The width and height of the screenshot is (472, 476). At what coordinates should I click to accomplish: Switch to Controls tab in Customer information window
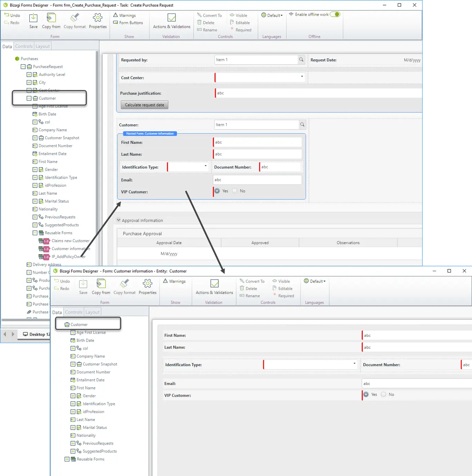pyautogui.click(x=74, y=312)
